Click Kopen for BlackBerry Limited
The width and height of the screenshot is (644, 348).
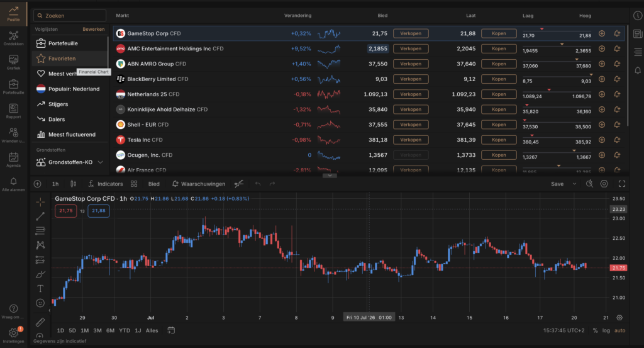pyautogui.click(x=499, y=79)
